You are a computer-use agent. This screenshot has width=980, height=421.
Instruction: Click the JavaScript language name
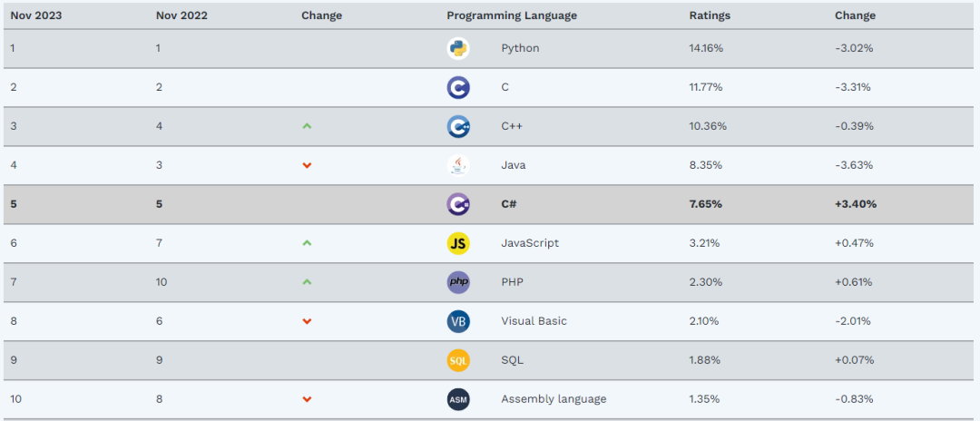coord(530,243)
